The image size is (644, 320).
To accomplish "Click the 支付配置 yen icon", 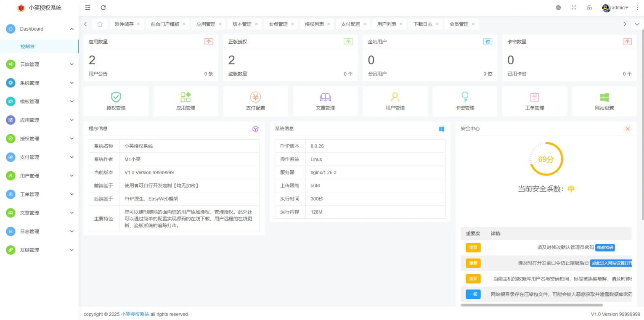I will 255,98.
